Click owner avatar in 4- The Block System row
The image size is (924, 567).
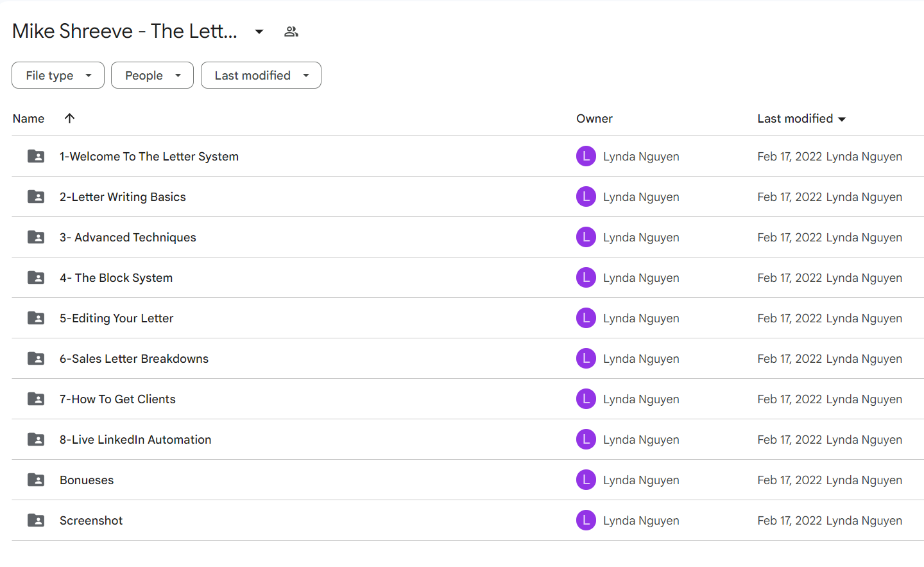pyautogui.click(x=586, y=277)
